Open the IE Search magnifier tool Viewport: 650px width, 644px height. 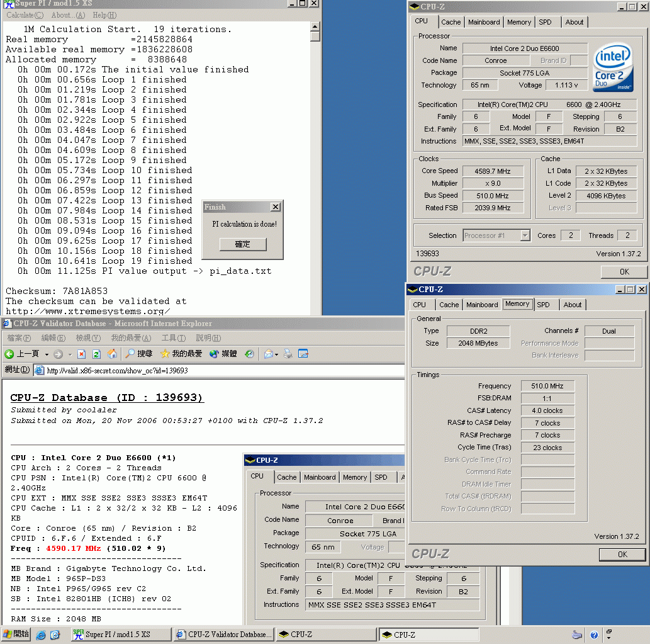coord(139,354)
